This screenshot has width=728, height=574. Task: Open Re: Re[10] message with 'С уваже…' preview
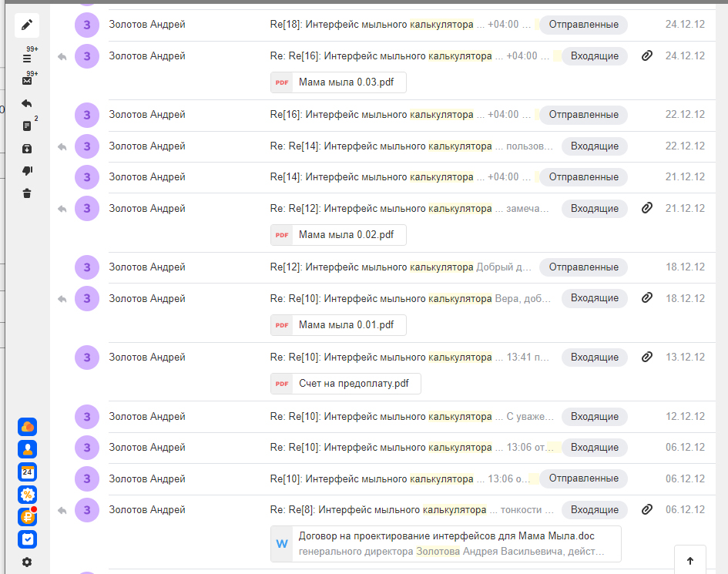click(412, 417)
